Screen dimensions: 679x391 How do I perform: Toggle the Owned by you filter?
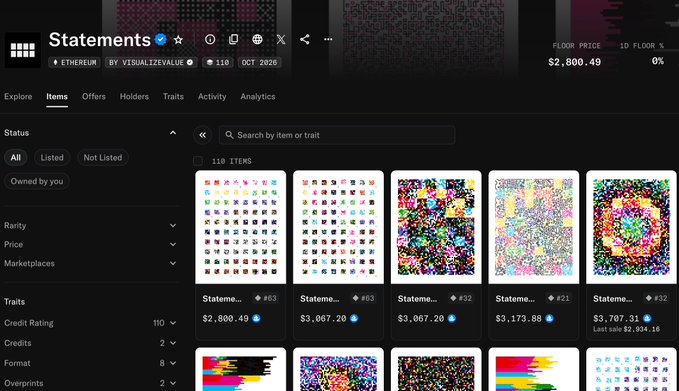tap(37, 181)
